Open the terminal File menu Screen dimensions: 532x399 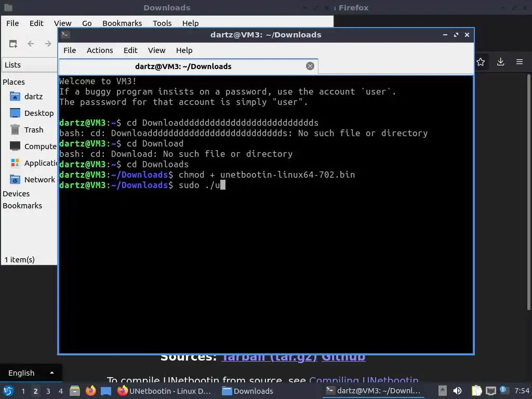click(x=70, y=50)
